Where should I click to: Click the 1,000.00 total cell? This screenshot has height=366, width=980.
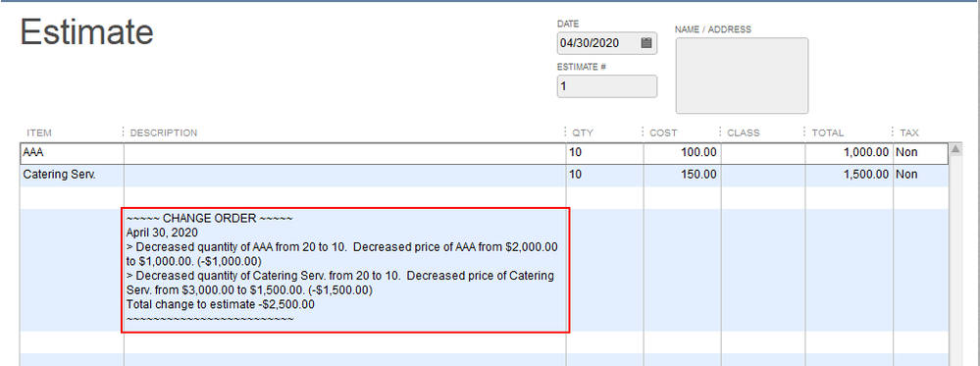pos(849,153)
